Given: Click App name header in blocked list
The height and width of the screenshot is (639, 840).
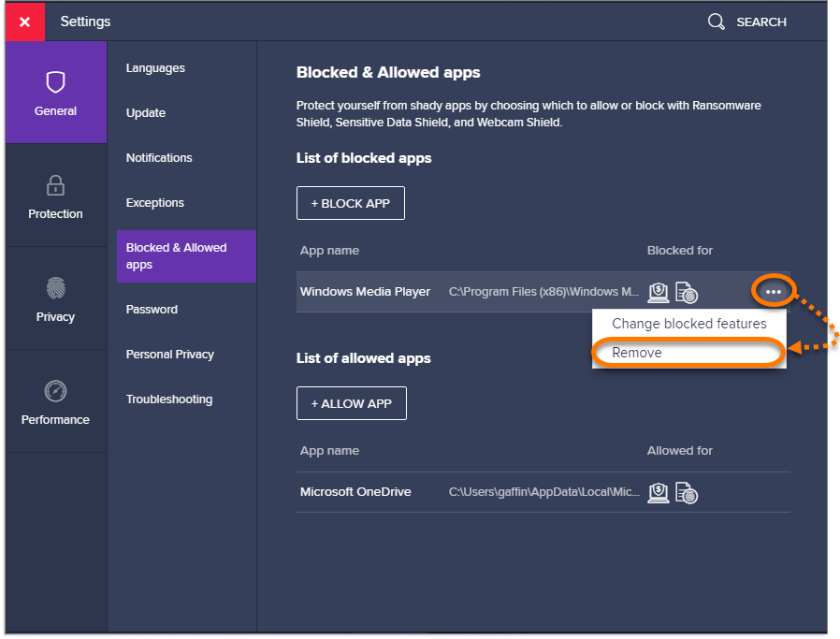Looking at the screenshot, I should point(329,251).
